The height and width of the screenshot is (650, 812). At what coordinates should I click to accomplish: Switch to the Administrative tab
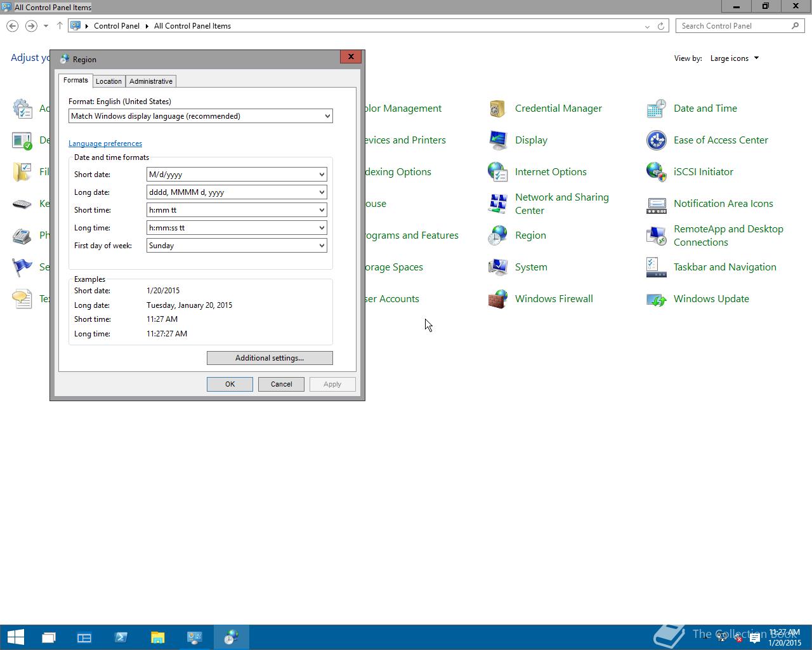point(151,81)
